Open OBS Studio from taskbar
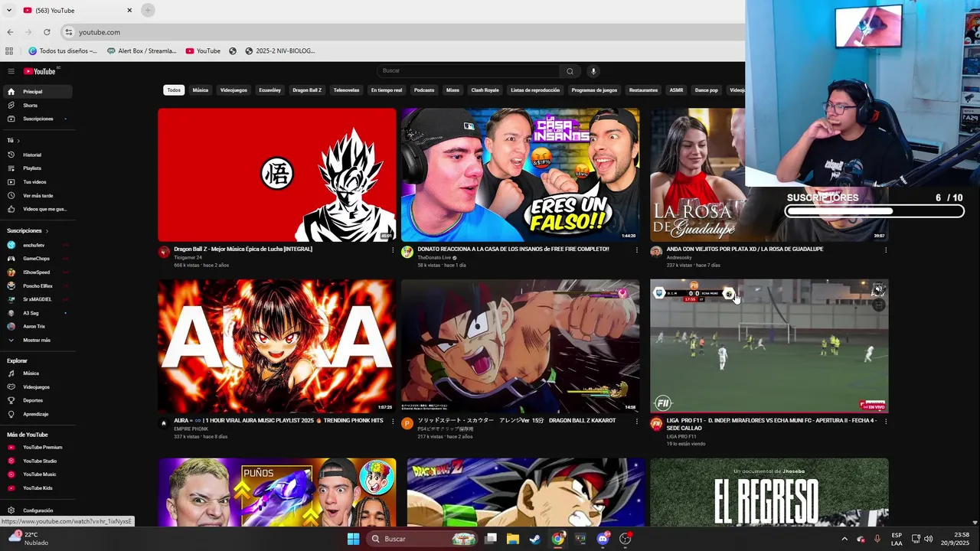This screenshot has width=980, height=551. coord(626,539)
